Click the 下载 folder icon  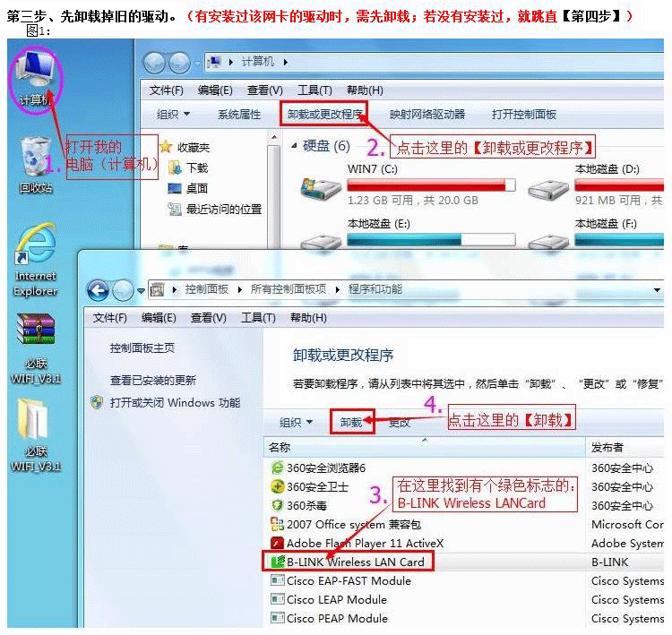click(x=175, y=167)
